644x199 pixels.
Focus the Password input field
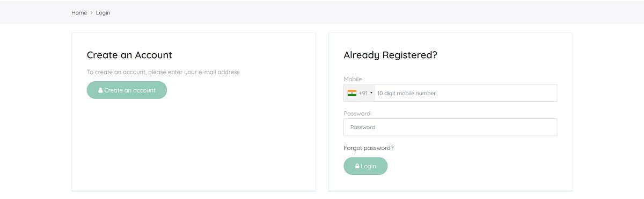click(450, 127)
